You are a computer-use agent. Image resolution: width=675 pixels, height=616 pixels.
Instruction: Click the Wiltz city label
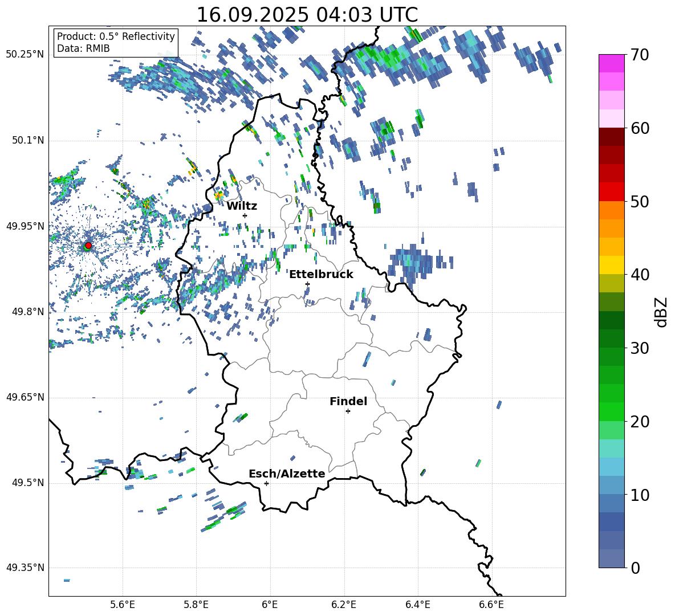(242, 206)
